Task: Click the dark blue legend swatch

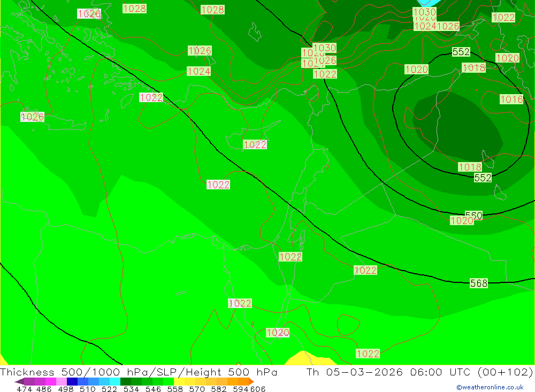Action: (x=72, y=381)
